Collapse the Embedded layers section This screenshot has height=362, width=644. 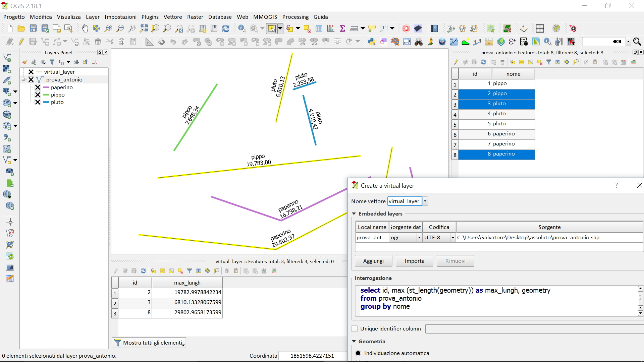(354, 214)
